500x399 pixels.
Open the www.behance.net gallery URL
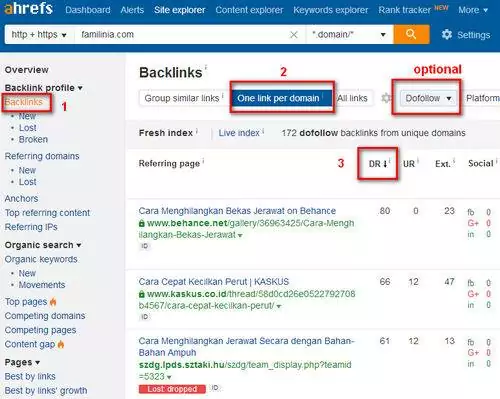pyautogui.click(x=247, y=229)
